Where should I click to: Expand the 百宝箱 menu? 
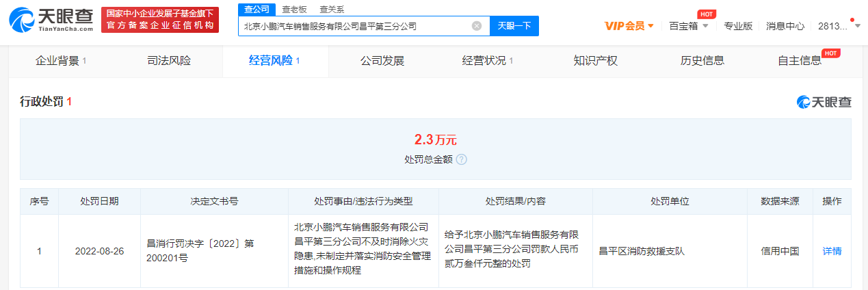coord(688,26)
